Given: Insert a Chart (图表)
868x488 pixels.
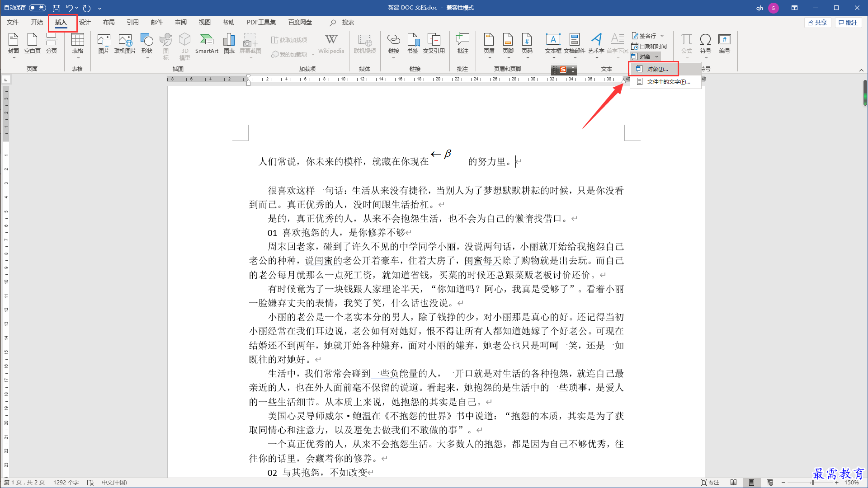Looking at the screenshot, I should click(229, 44).
